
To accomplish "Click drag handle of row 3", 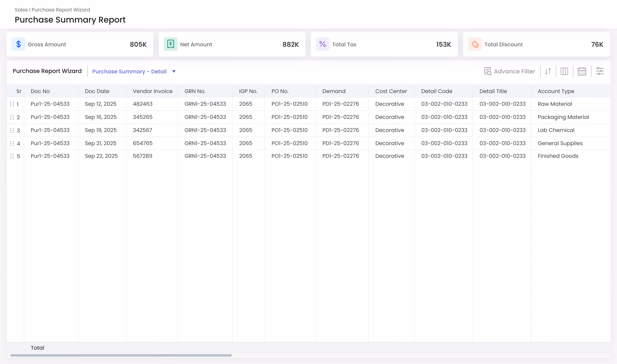I will 12,130.
